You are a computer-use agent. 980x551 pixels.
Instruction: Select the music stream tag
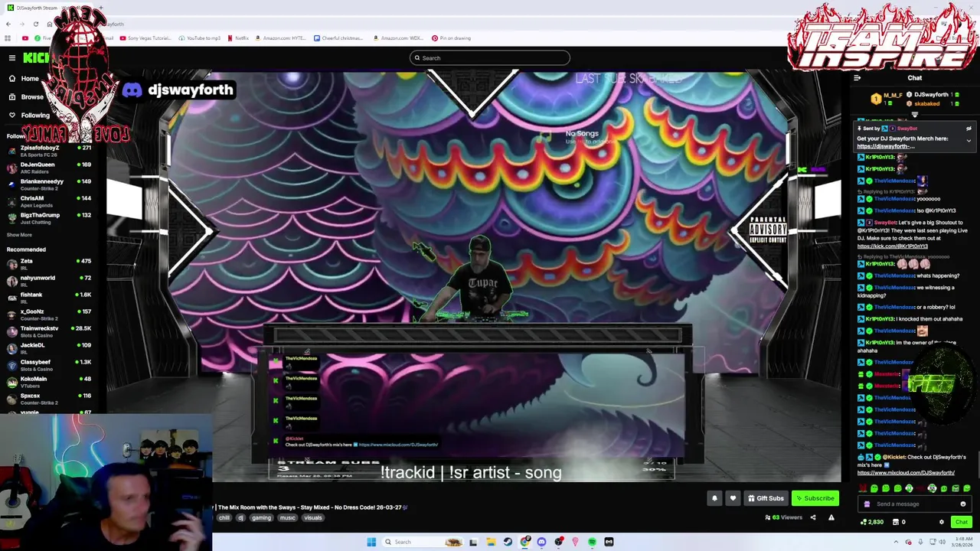(x=287, y=518)
